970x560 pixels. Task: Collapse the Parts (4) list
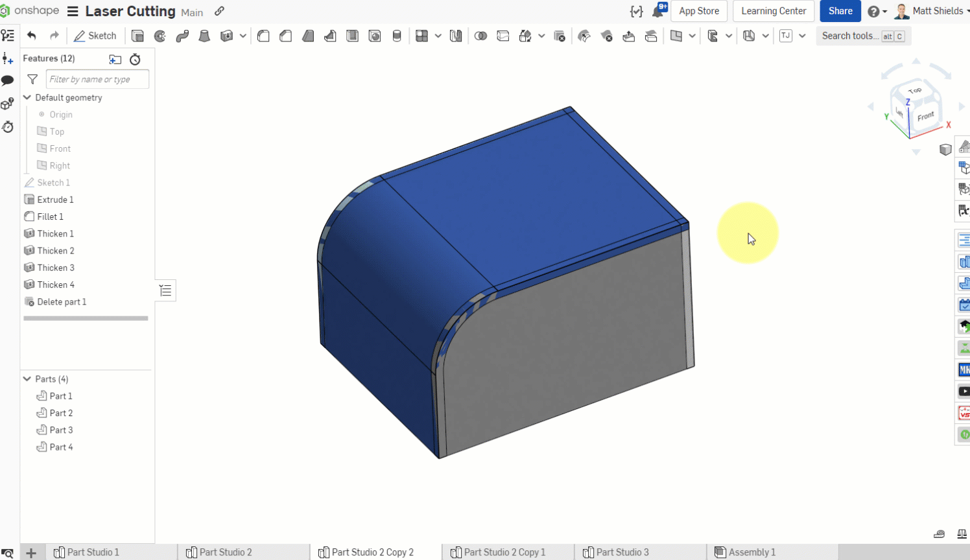[x=27, y=379]
